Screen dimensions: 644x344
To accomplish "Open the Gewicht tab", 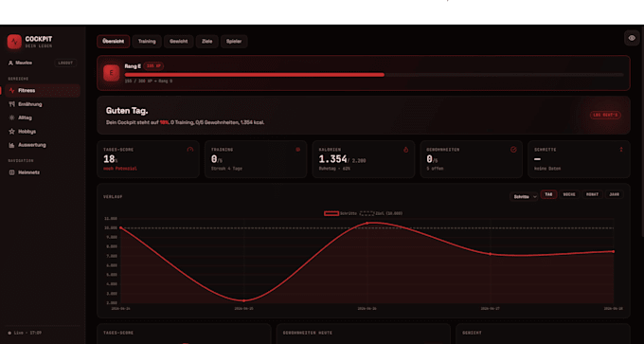I will [x=179, y=42].
